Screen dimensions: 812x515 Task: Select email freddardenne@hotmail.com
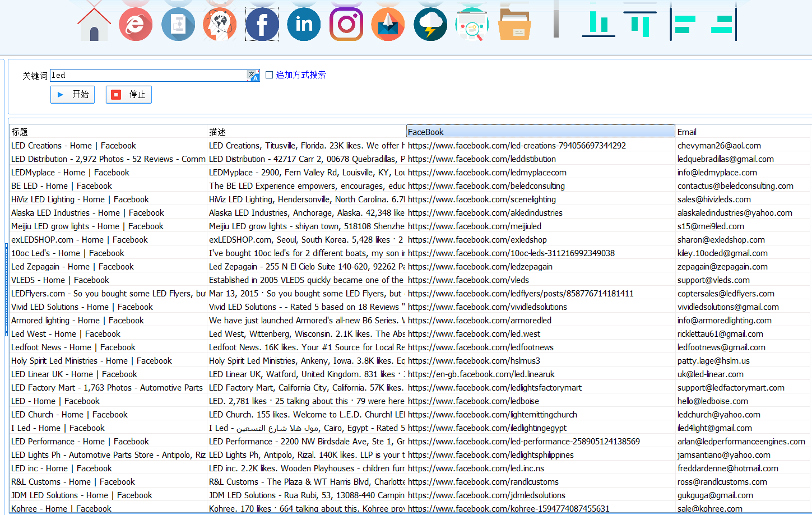point(728,468)
